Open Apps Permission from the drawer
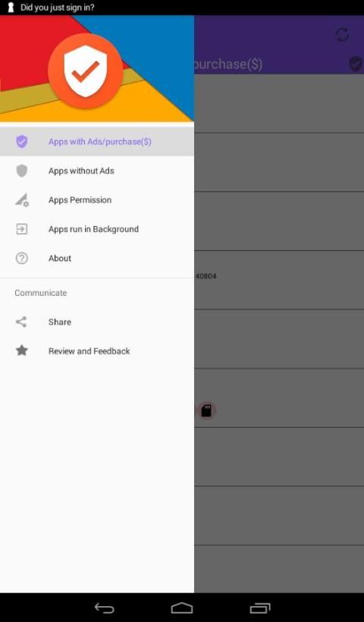This screenshot has width=364, height=622. pos(97,200)
